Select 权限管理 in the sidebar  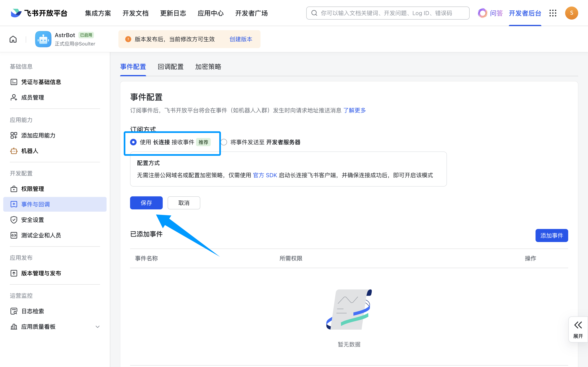pos(32,189)
